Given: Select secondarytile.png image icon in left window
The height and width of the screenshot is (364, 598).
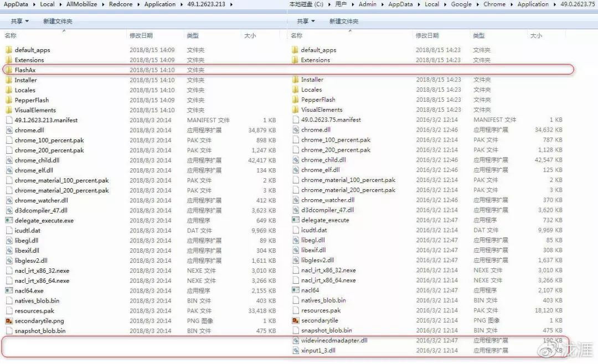Looking at the screenshot, I should pos(9,321).
